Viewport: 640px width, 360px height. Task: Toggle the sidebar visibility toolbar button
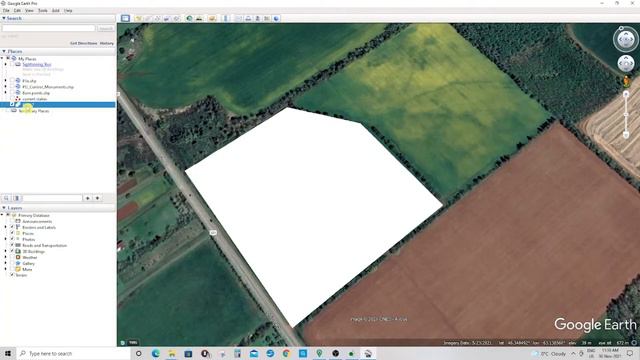coord(125,18)
